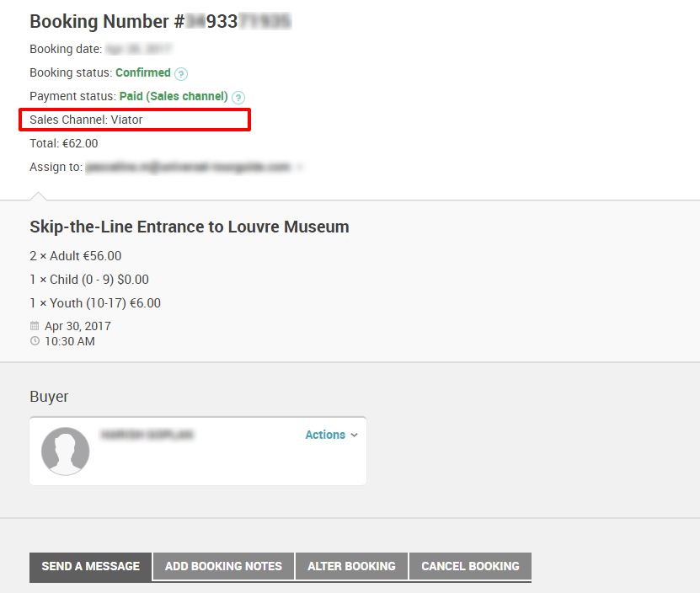The width and height of the screenshot is (700, 593).
Task: Open the buyer Actions dropdown
Action: click(x=331, y=435)
